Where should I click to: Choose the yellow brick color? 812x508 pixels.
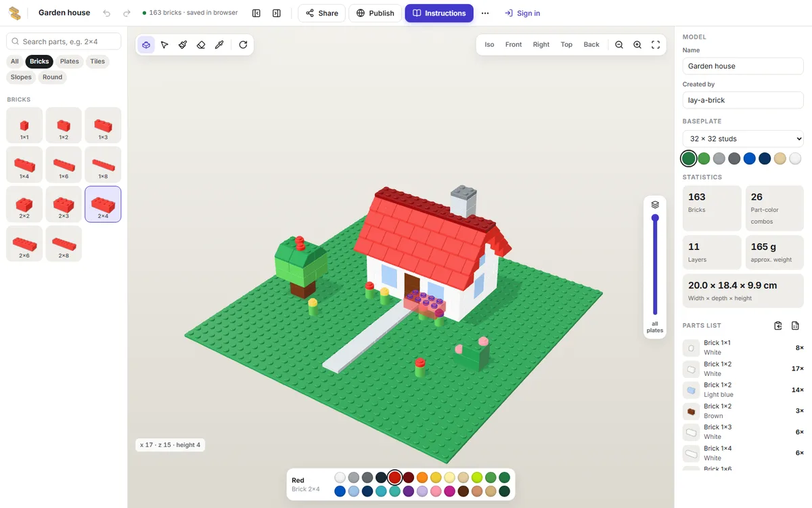[x=436, y=478]
